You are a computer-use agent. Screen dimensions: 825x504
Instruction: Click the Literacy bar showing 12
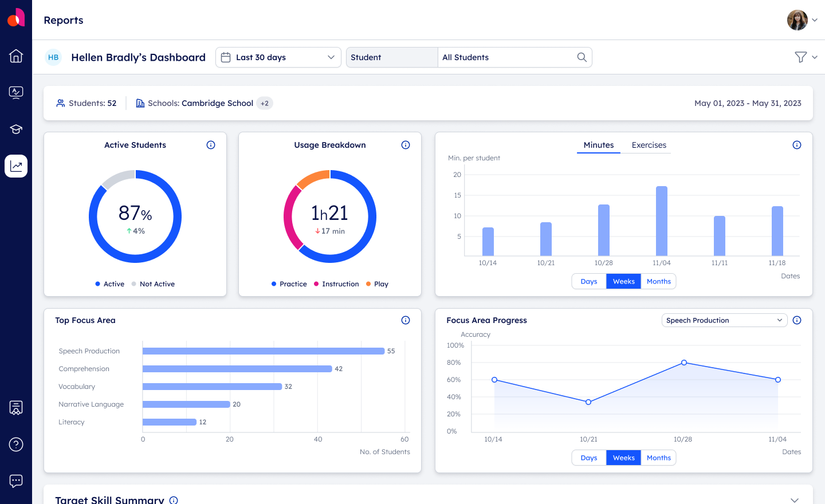point(170,422)
